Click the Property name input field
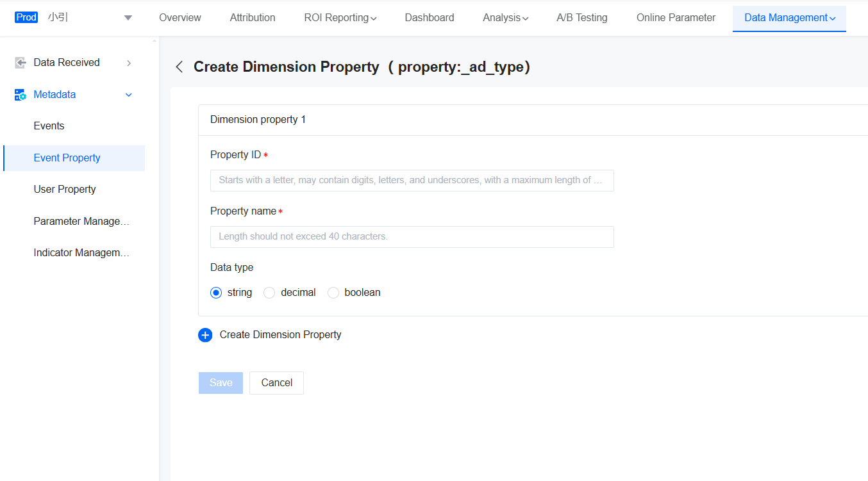The width and height of the screenshot is (868, 481). click(412, 236)
